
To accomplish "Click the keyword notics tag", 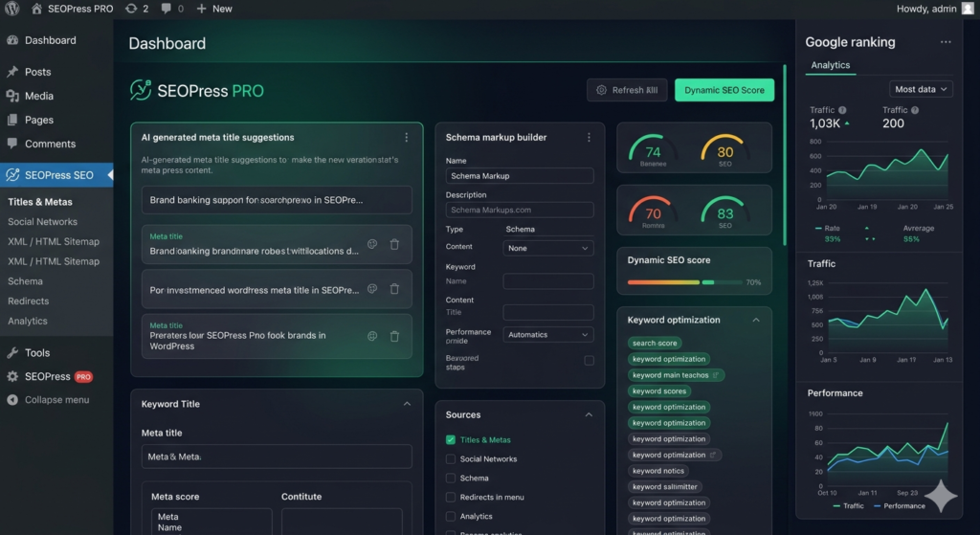I will [658, 471].
